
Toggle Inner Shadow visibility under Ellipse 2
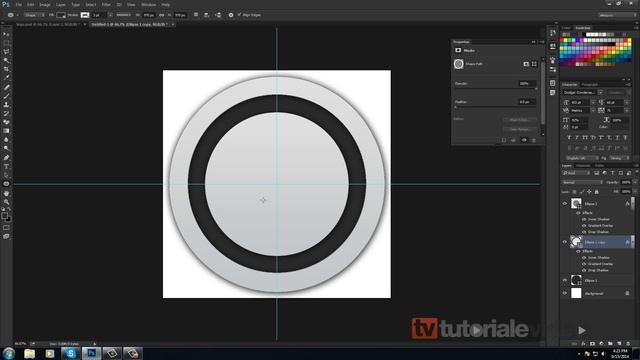tap(584, 219)
